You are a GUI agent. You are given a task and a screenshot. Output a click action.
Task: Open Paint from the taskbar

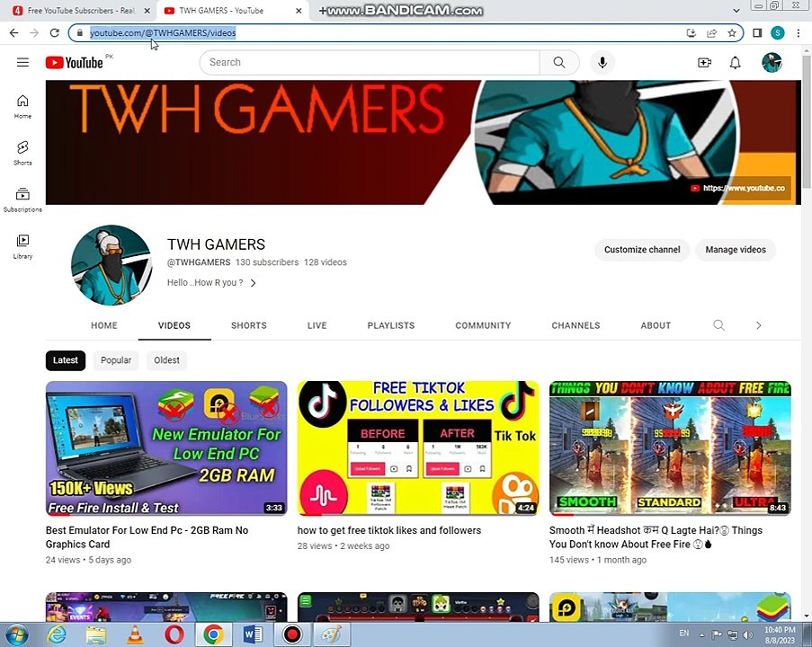(x=332, y=634)
